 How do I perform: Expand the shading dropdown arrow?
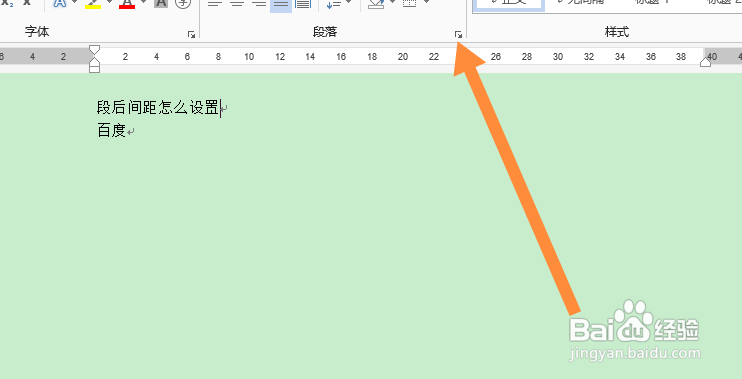tap(392, 2)
